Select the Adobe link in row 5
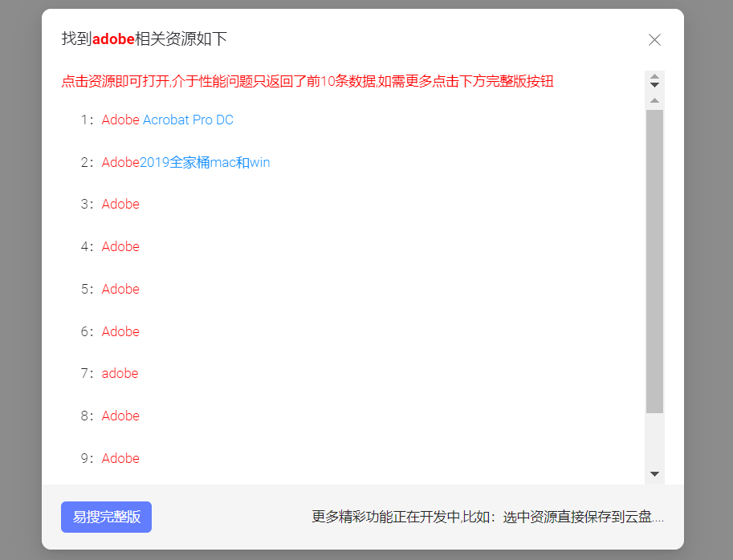The height and width of the screenshot is (560, 733). 120,289
